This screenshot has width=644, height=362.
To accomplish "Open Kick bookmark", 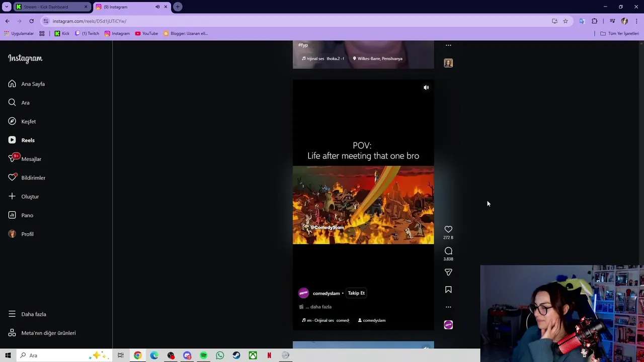I will pyautogui.click(x=62, y=34).
